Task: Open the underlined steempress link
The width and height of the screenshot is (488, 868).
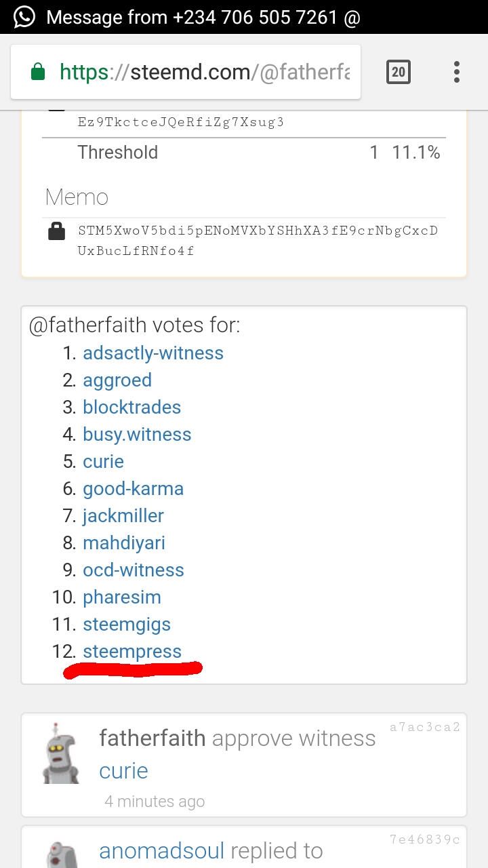Action: point(132,652)
